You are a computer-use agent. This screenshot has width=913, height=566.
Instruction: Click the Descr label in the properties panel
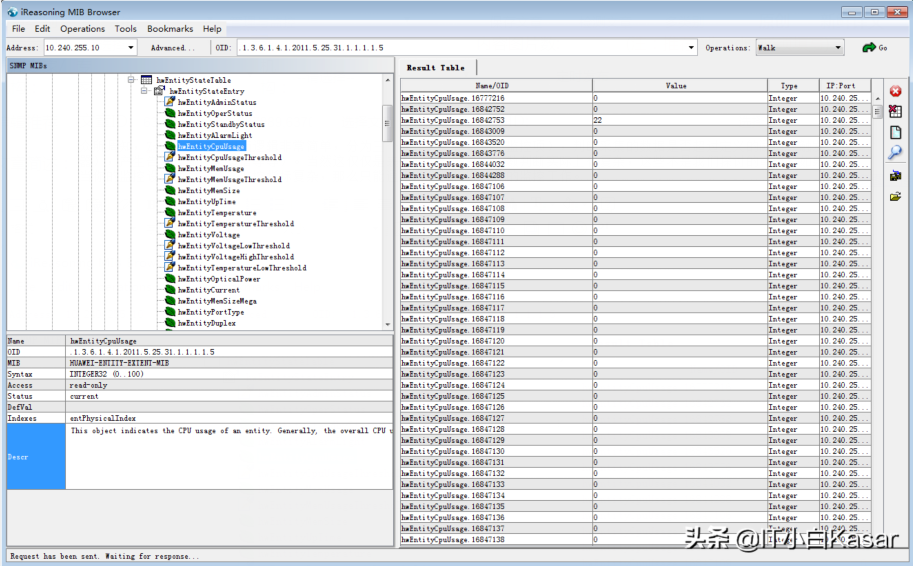pyautogui.click(x=36, y=457)
